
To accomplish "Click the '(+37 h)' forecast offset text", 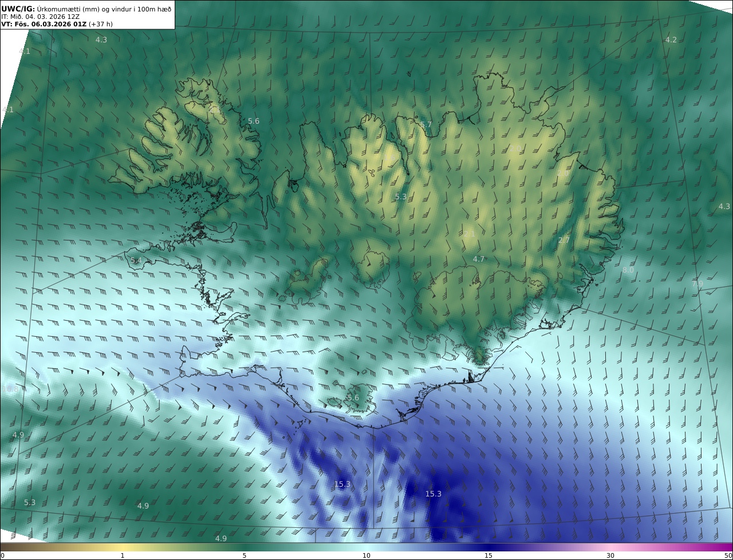I will [101, 24].
